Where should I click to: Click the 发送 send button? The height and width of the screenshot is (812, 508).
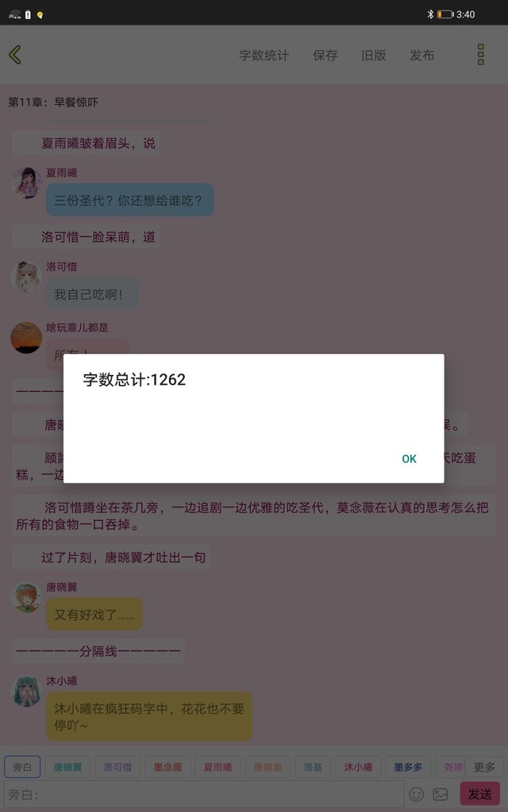point(480,794)
